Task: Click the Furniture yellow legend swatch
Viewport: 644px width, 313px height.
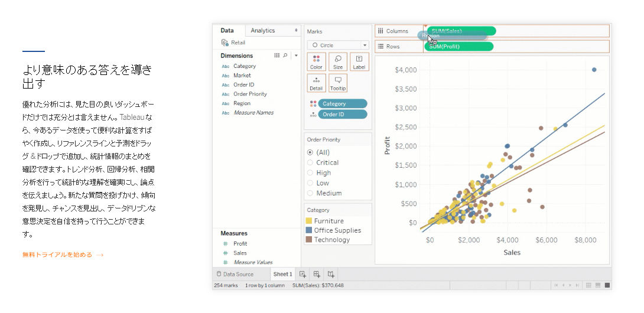Action: click(x=309, y=221)
